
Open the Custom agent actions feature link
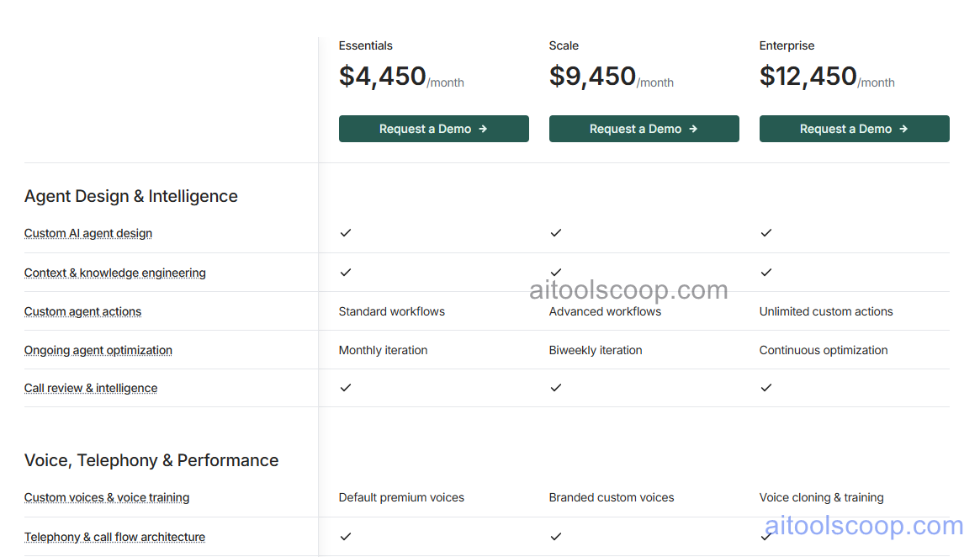point(82,311)
